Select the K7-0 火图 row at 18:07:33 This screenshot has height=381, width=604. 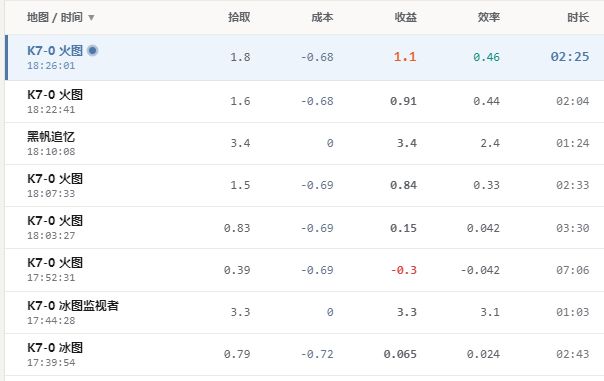(x=304, y=185)
